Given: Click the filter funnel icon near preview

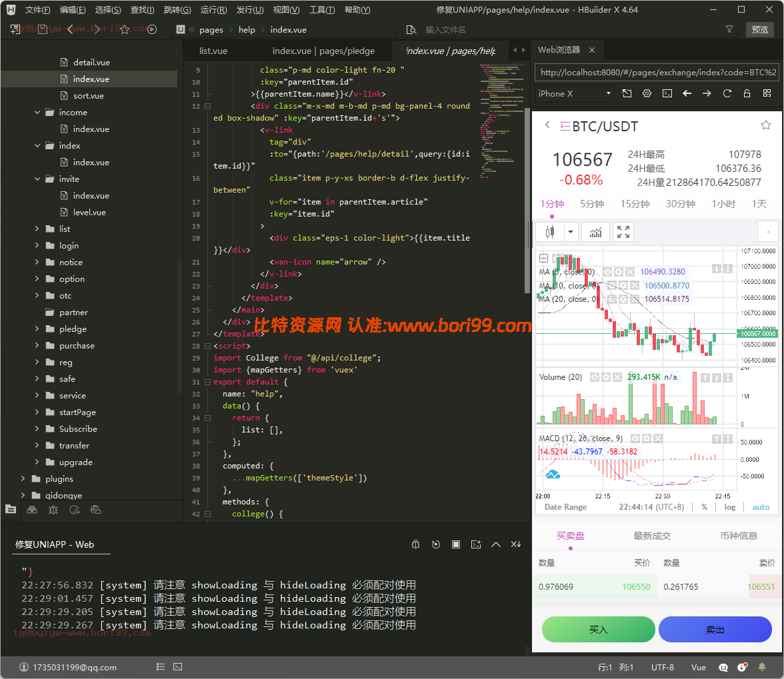Looking at the screenshot, I should click(x=729, y=29).
